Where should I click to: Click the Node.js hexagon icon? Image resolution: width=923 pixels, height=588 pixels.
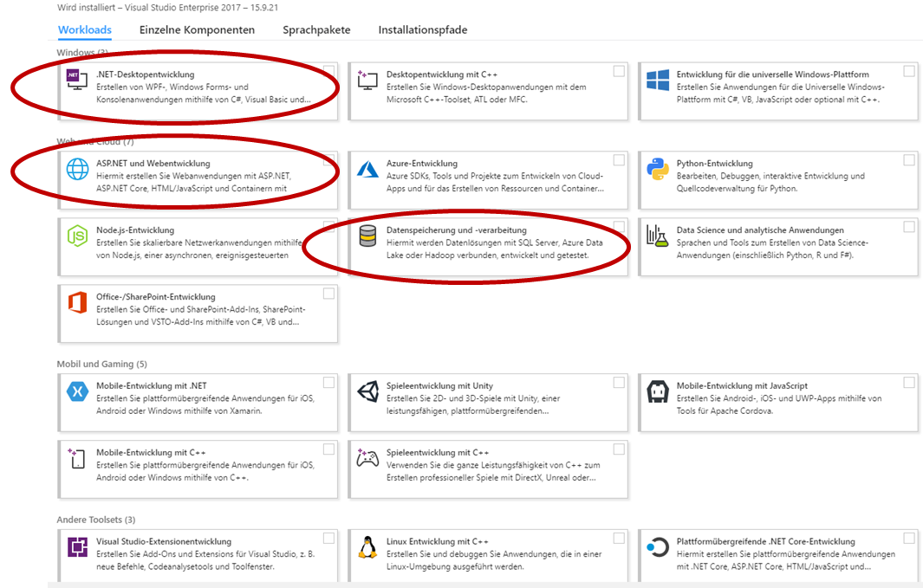77,236
